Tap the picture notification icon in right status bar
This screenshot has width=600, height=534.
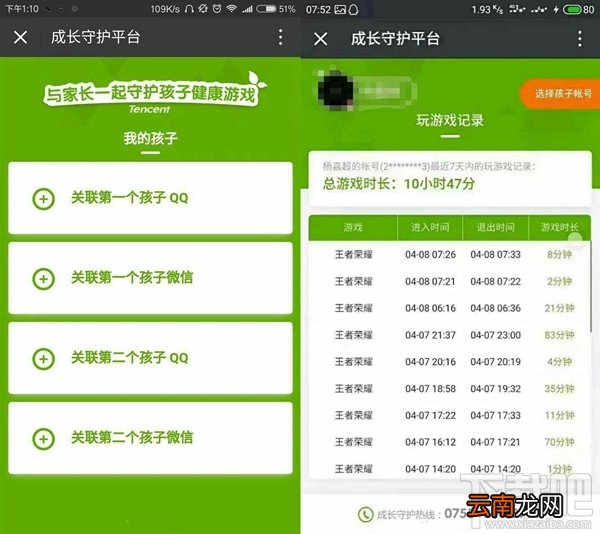pos(340,10)
